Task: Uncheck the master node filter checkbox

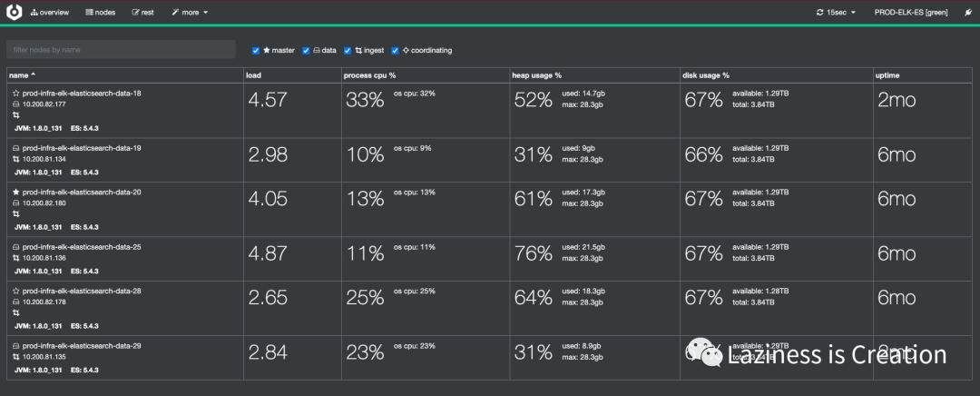Action: click(256, 51)
